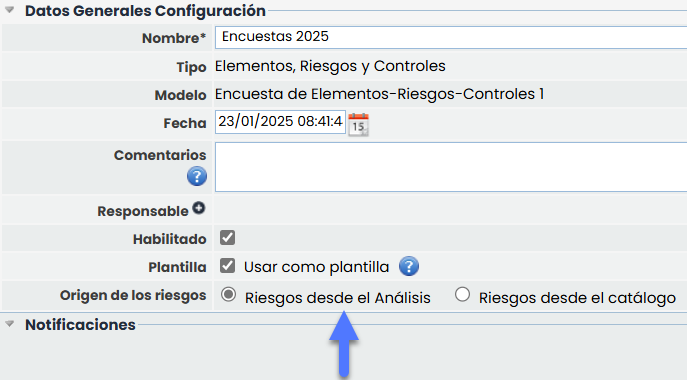687x380 pixels.
Task: Collapse the Notificaciones section triangle
Action: point(9,324)
